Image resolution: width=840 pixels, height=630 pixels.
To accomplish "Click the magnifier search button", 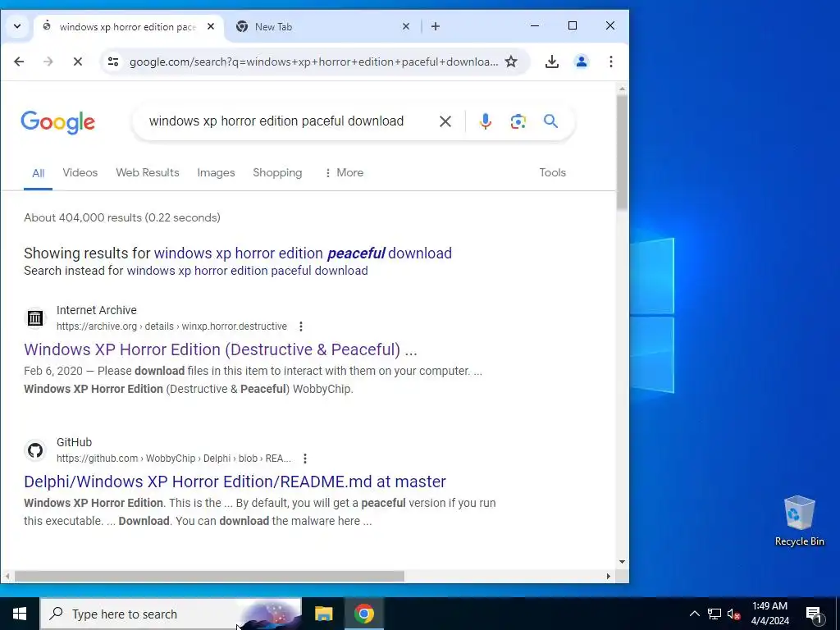I will pos(550,121).
